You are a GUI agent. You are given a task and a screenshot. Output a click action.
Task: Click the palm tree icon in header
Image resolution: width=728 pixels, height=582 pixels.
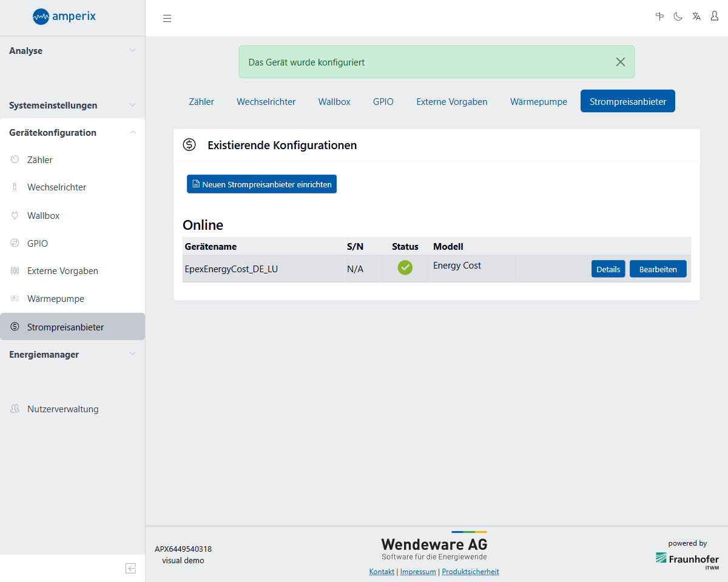[x=659, y=16]
